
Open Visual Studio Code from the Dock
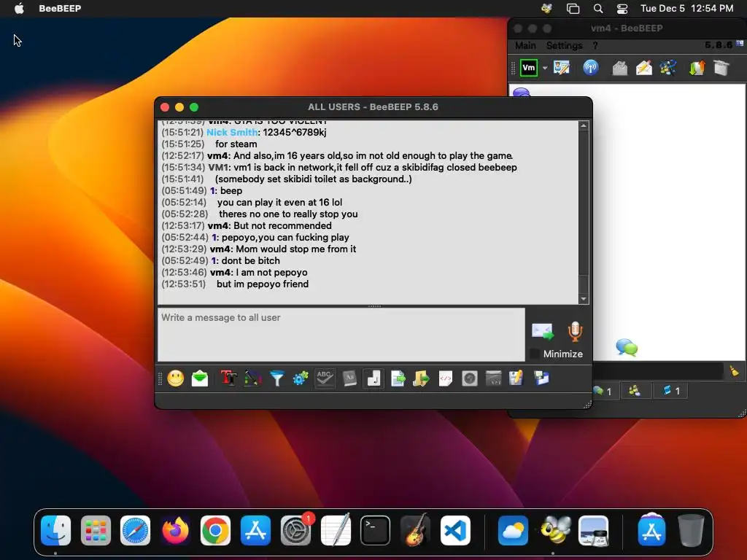pos(455,530)
